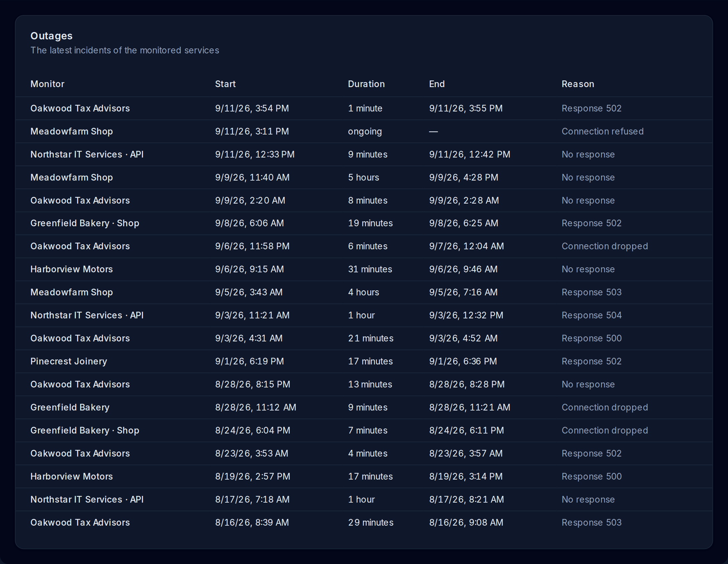Image resolution: width=728 pixels, height=564 pixels.
Task: Click end time 9/1/26, 6:36 PM
Action: point(463,361)
